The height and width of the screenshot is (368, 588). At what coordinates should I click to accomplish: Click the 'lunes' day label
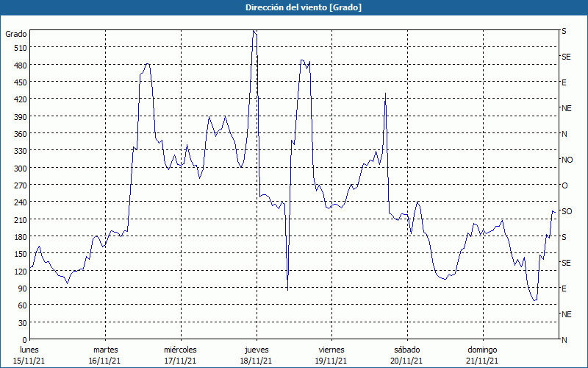pos(29,350)
